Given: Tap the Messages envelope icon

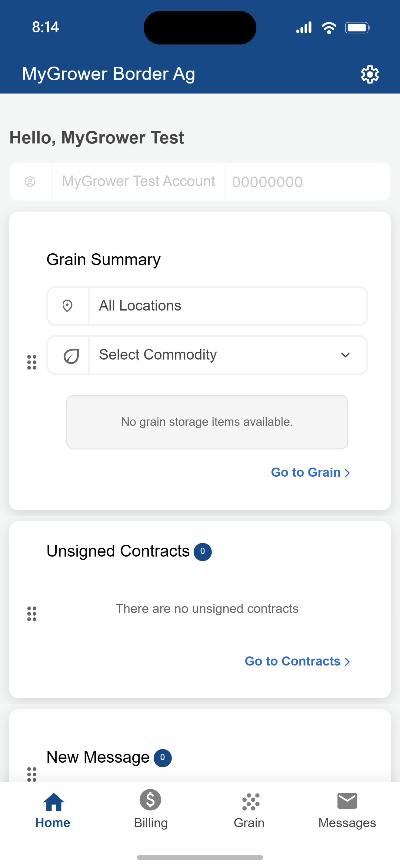Looking at the screenshot, I should pyautogui.click(x=347, y=801).
